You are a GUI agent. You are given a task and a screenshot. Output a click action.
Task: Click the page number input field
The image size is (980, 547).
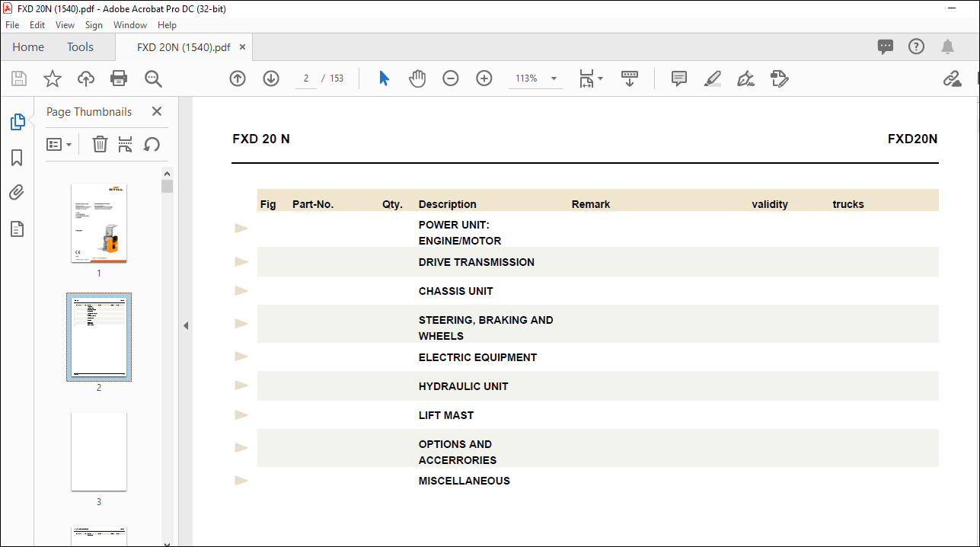306,78
